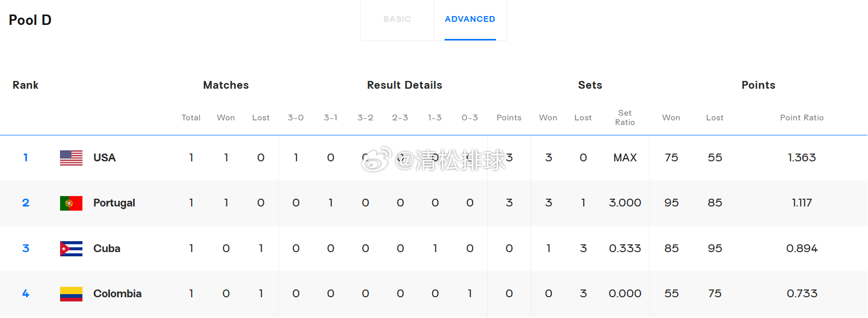This screenshot has width=868, height=318.
Task: Click rank number 4 for Colombia
Action: pos(25,294)
